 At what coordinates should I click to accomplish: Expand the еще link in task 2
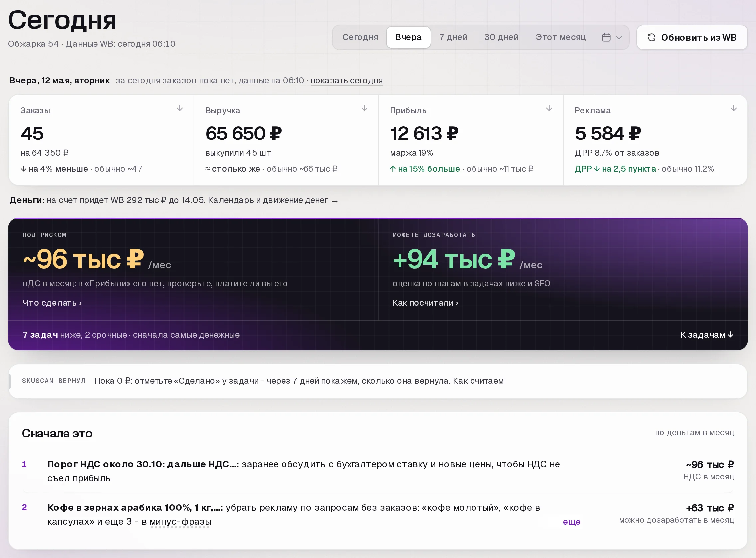(x=572, y=522)
